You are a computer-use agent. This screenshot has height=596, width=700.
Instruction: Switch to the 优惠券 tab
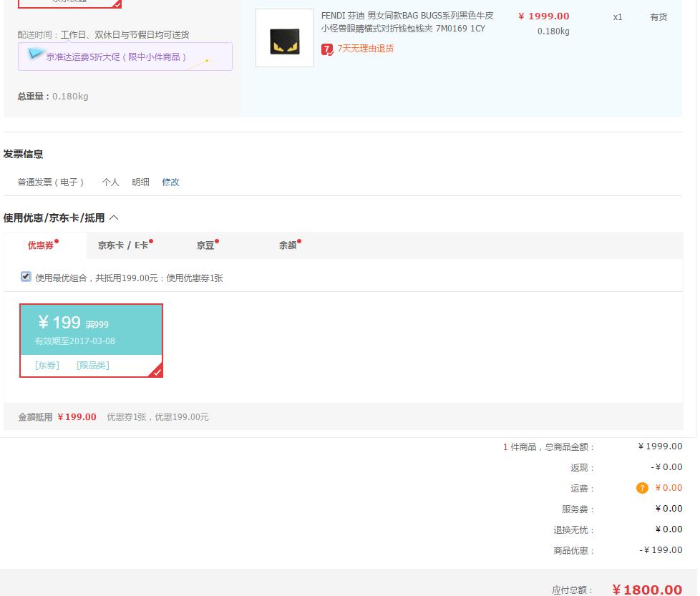[44, 245]
